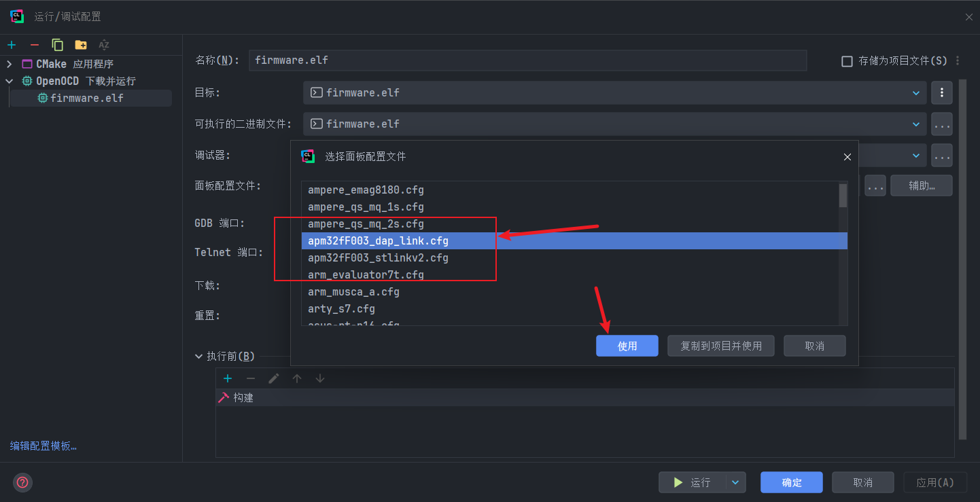Click the new folder icon in the sidebar toolbar
This screenshot has height=502, width=980.
[x=81, y=45]
